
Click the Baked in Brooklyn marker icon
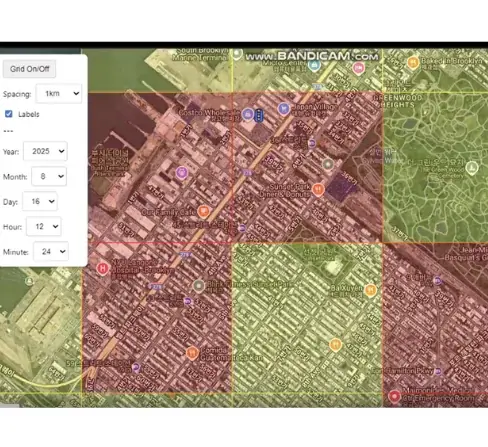[x=413, y=62]
